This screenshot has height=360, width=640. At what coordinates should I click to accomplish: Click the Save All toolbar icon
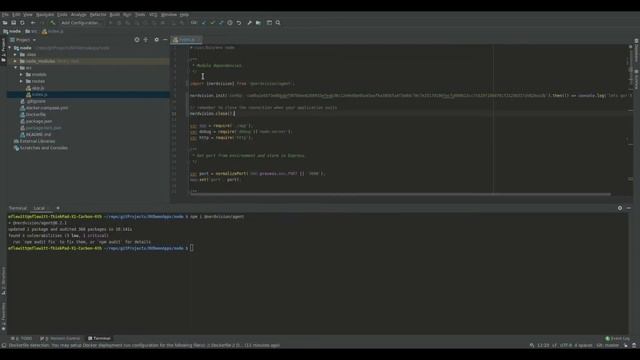(x=13, y=23)
